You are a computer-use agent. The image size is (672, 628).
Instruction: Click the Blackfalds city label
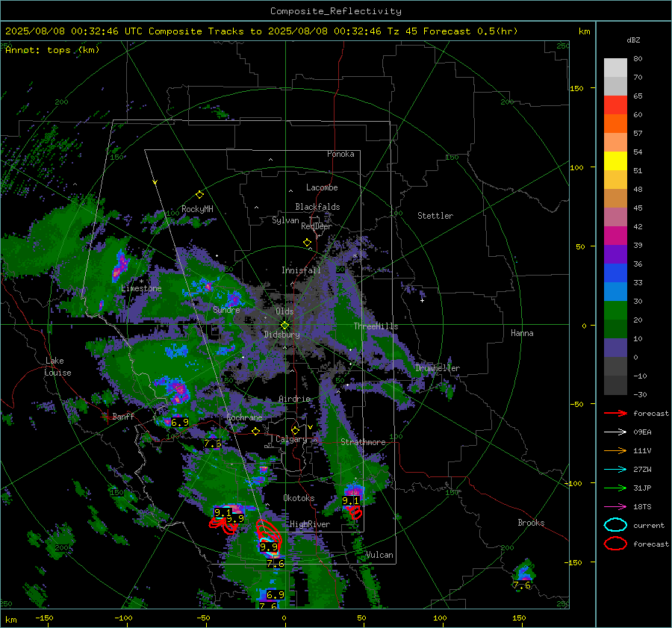coord(317,207)
